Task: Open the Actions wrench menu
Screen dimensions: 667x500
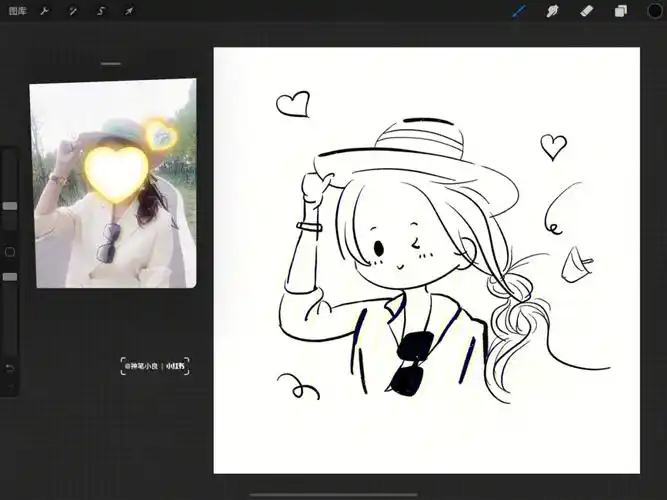Action: (45, 11)
